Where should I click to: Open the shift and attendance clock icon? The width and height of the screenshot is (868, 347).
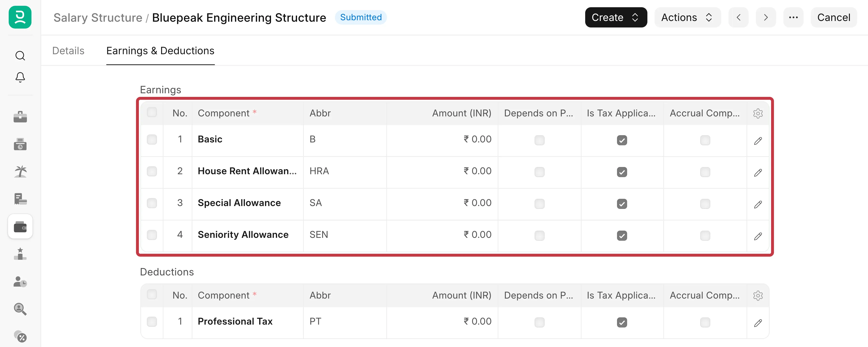[20, 144]
